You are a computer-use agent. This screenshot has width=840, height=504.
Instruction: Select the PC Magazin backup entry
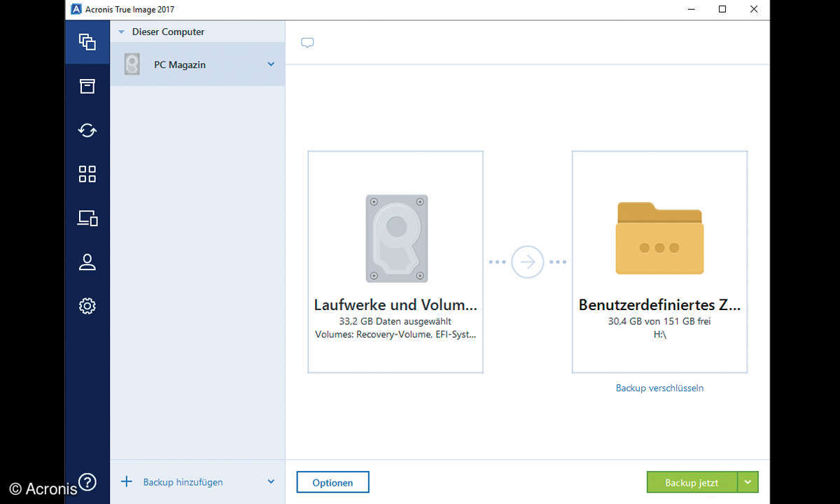(x=197, y=64)
